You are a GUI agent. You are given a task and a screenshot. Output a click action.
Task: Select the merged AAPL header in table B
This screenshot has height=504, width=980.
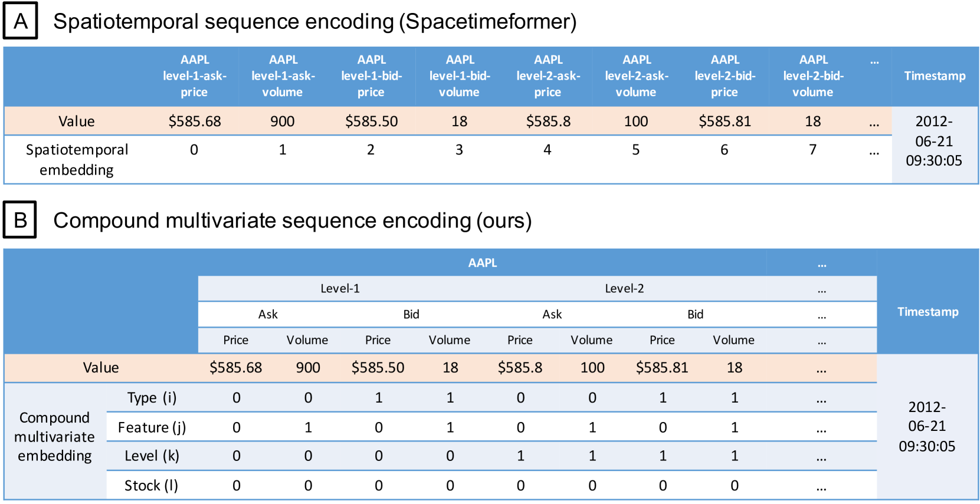482,263
